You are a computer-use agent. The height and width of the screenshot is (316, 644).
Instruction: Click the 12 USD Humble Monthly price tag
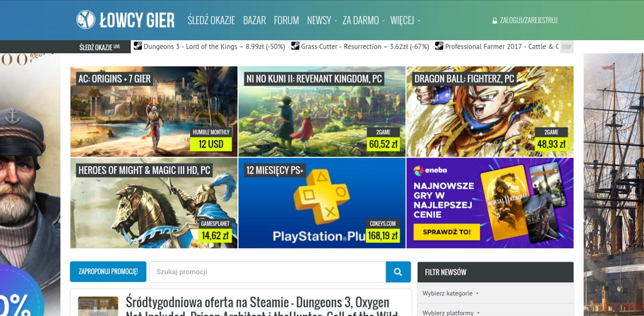coord(211,144)
